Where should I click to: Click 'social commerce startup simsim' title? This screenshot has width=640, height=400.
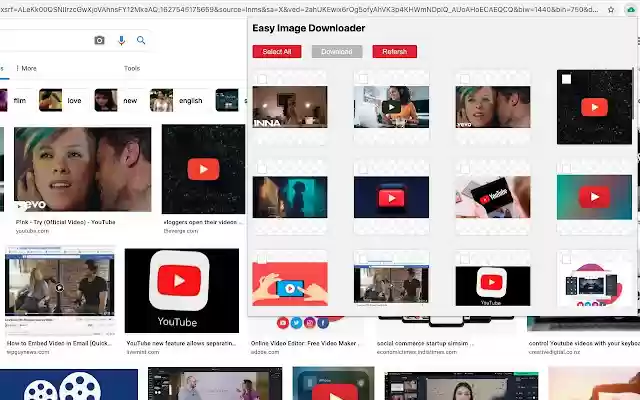pyautogui.click(x=424, y=343)
